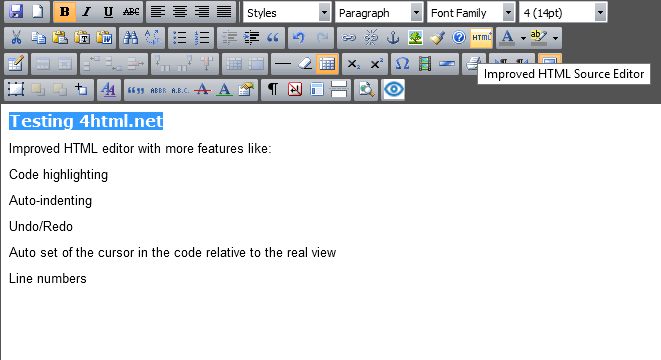Insert a special character (Omega)
Screen dimensions: 661x360
[x=403, y=64]
